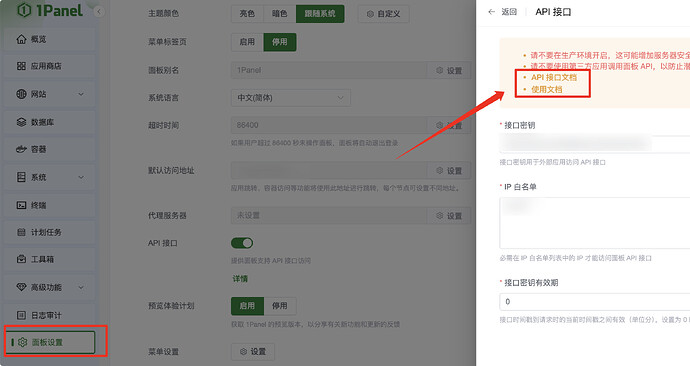Select the 终端 terminal icon
This screenshot has height=366, width=690.
click(x=21, y=205)
